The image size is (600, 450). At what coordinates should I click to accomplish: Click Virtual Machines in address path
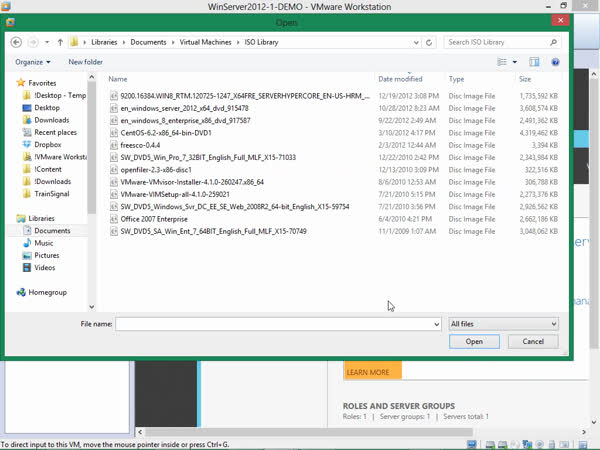pos(205,42)
